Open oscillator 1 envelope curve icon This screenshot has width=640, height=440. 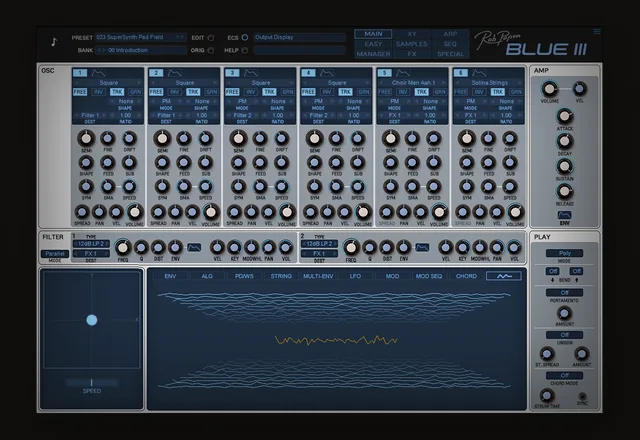pyautogui.click(x=98, y=73)
